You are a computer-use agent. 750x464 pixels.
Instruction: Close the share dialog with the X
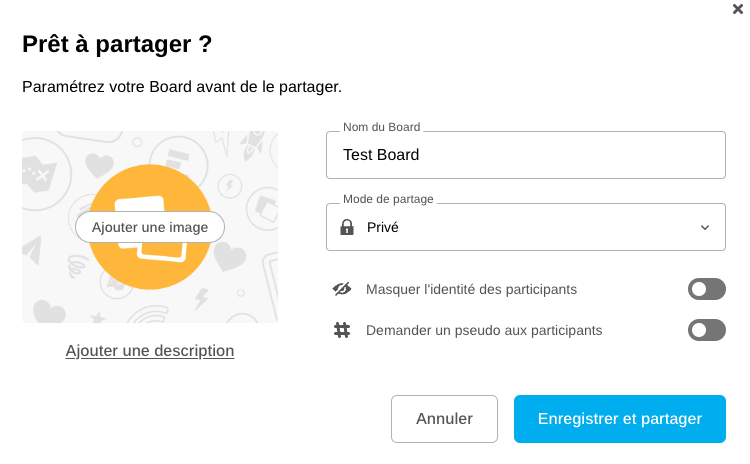pyautogui.click(x=738, y=9)
